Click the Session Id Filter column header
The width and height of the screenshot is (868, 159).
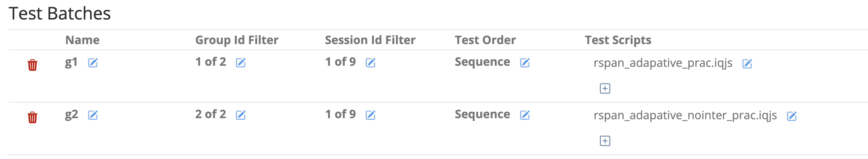[370, 40]
